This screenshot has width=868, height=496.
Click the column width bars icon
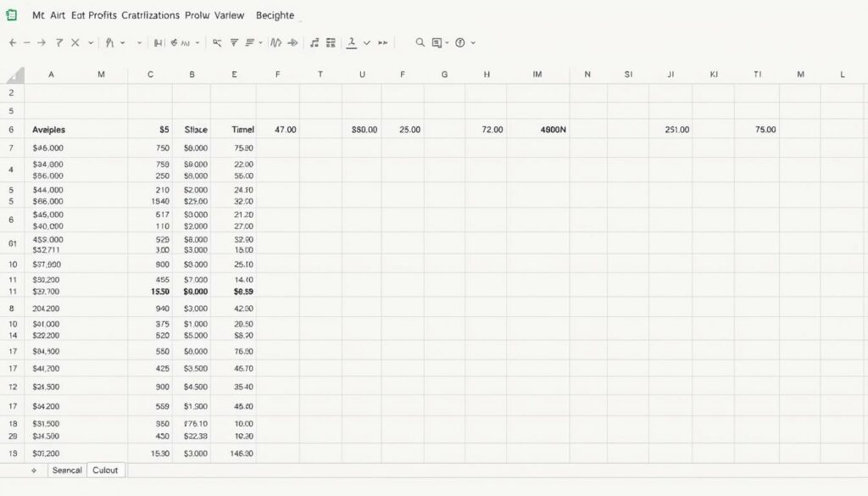pyautogui.click(x=159, y=42)
